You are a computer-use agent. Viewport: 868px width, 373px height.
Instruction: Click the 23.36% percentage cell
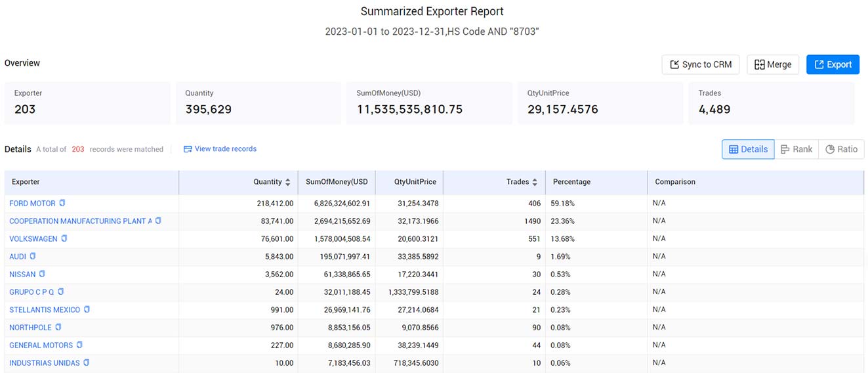[562, 221]
